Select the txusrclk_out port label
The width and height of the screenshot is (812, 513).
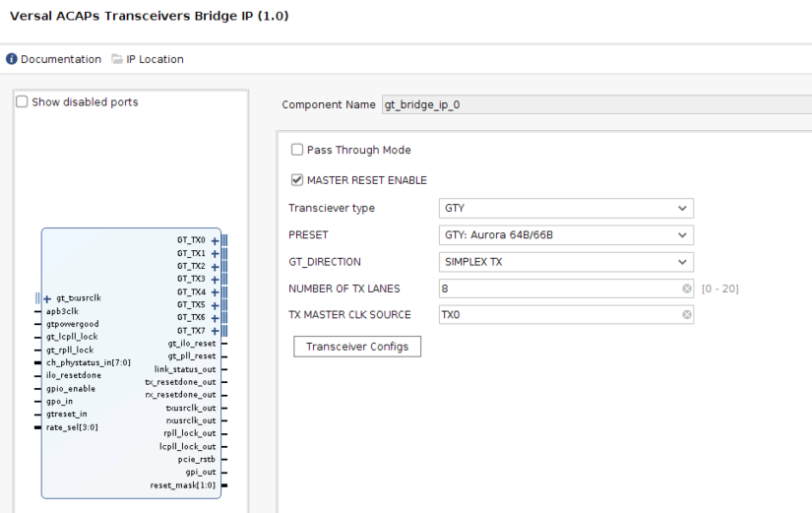click(x=191, y=409)
